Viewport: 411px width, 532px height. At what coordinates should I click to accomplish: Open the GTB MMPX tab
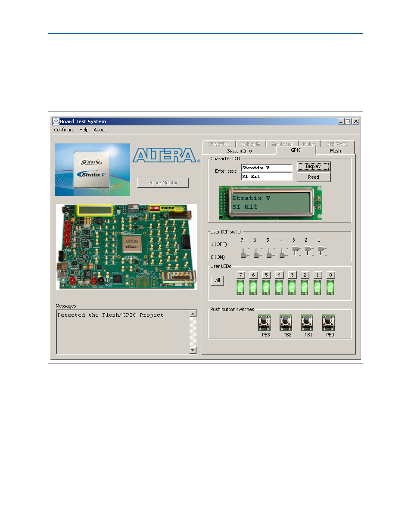coord(337,144)
